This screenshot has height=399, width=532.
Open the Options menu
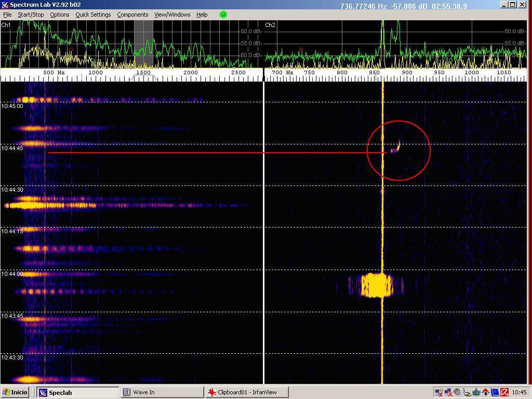pyautogui.click(x=59, y=15)
